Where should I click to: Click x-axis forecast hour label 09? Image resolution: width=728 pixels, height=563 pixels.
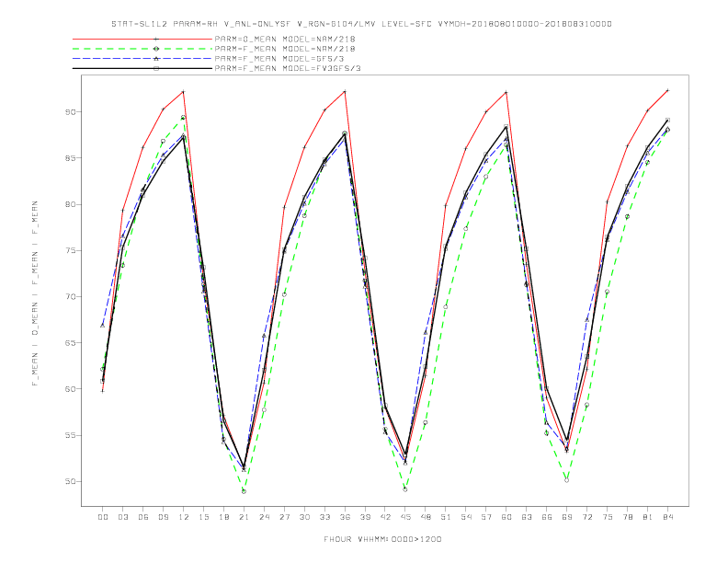[163, 517]
